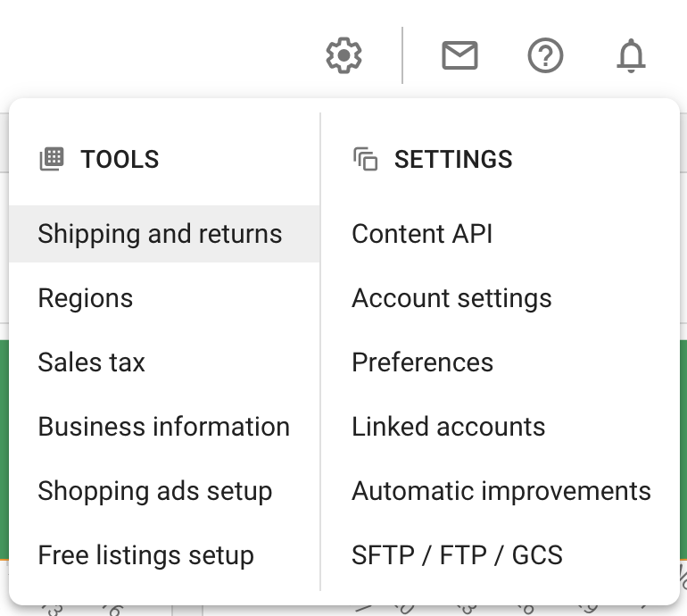
Task: Open Automatic improvements
Action: click(x=501, y=491)
